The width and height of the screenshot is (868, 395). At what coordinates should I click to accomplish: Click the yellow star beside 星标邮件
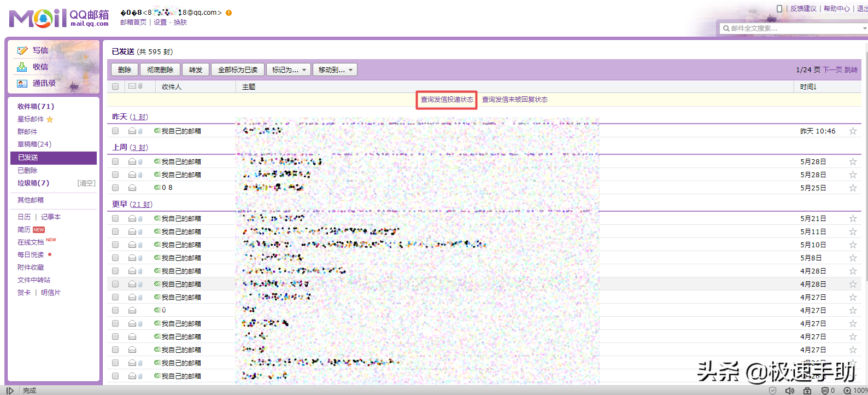coord(50,119)
